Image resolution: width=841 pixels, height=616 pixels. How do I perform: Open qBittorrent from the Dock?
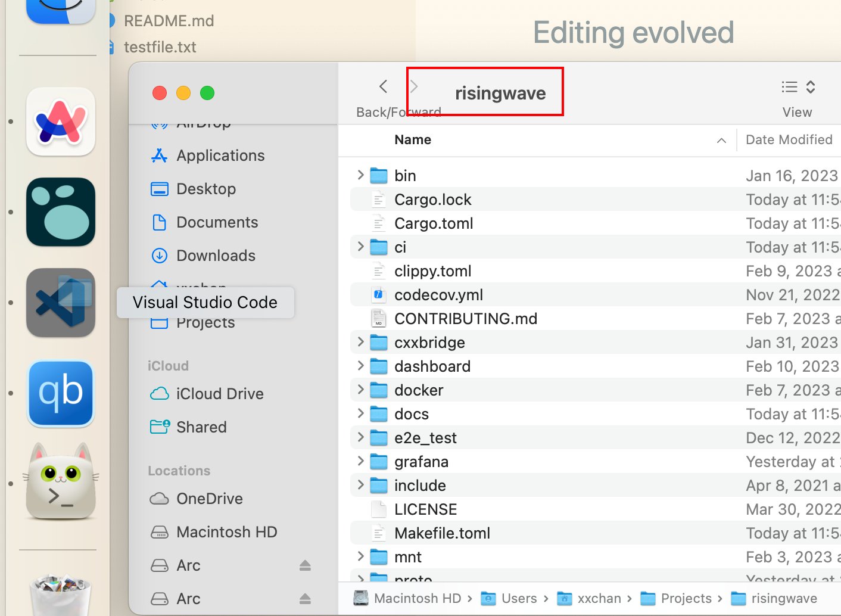pos(60,393)
